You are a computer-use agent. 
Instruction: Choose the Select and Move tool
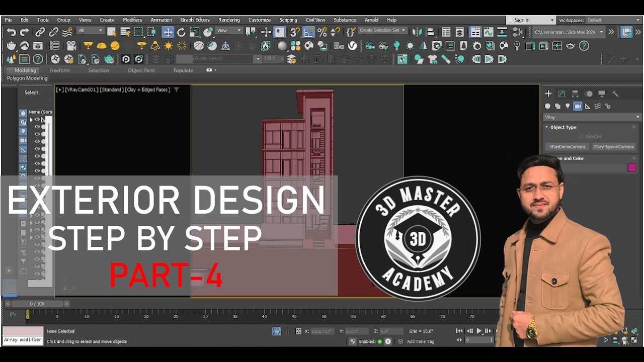[168, 32]
